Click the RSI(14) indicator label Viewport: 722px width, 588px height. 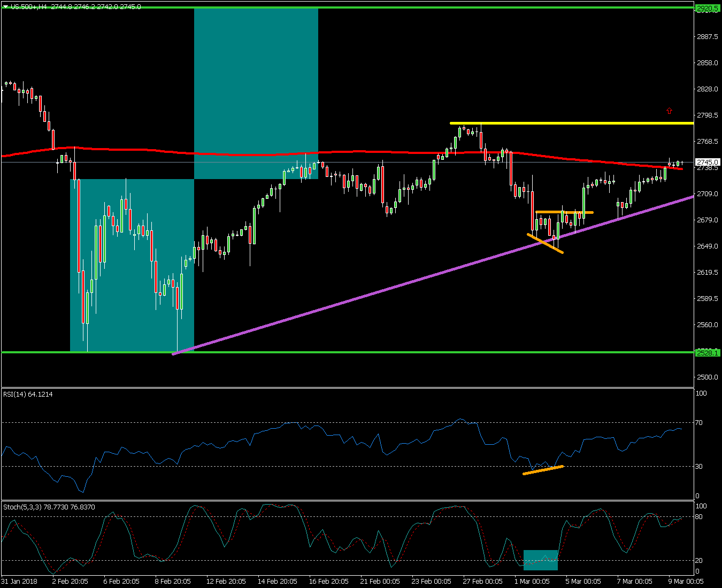pos(28,394)
